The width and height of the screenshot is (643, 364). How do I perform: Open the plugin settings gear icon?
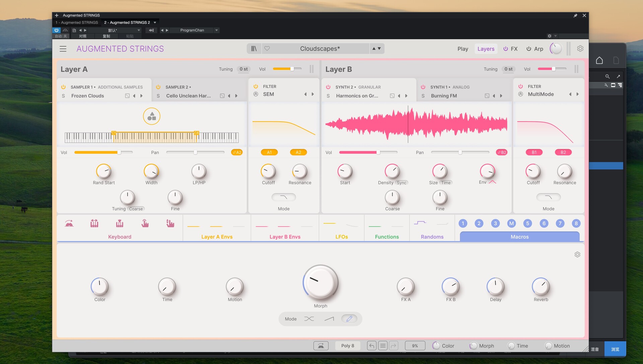point(580,49)
